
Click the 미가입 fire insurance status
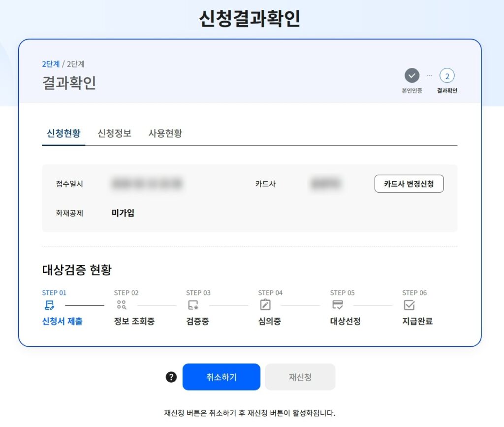coord(123,213)
